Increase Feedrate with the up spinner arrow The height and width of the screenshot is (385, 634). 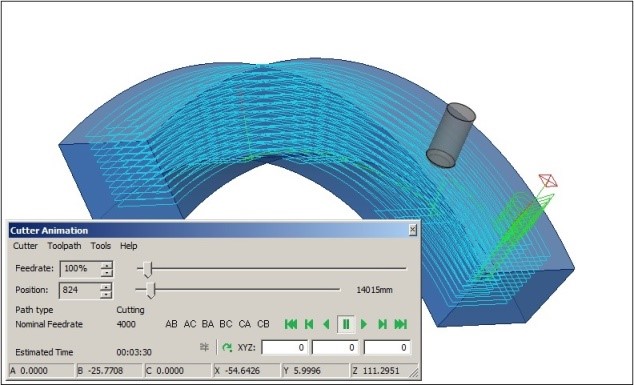[106, 265]
